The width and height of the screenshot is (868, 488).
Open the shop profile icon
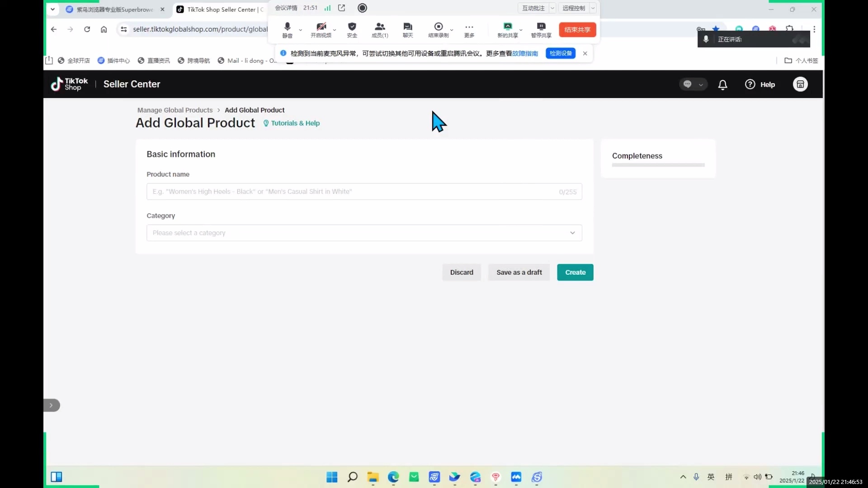tap(800, 84)
